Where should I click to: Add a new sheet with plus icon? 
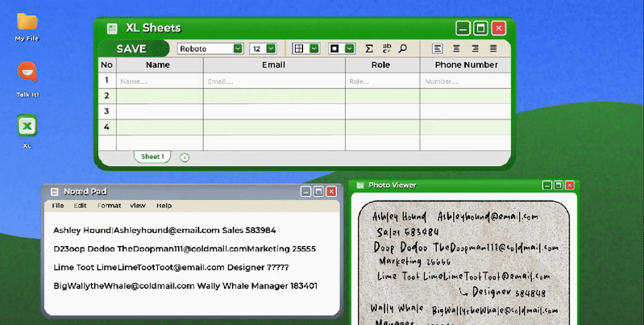(185, 157)
